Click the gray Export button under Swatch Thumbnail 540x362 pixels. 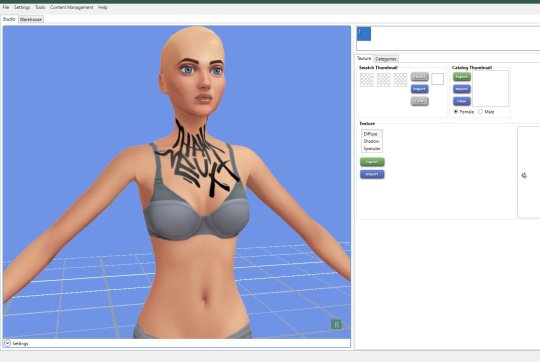click(419, 76)
